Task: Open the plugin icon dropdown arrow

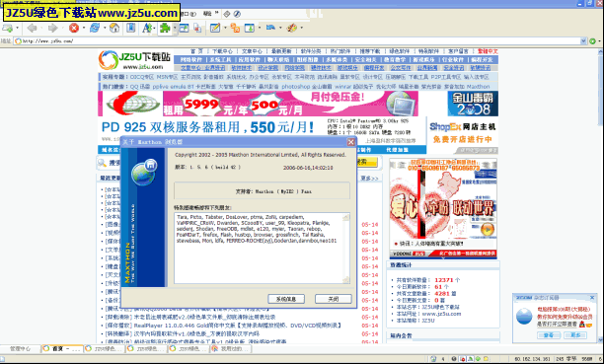Action: [175, 28]
